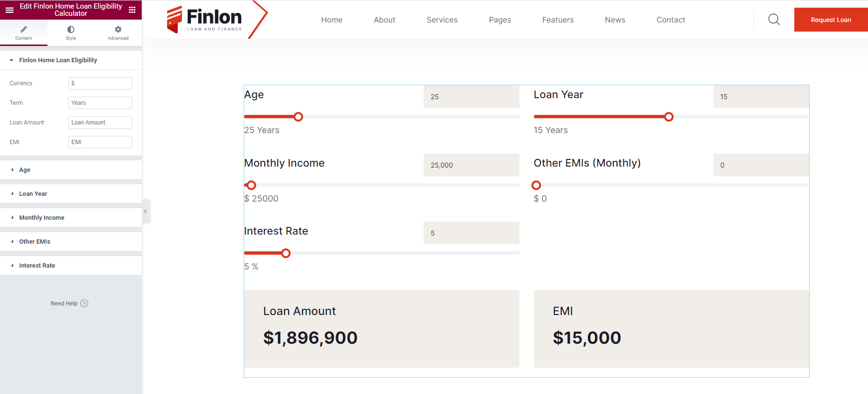The height and width of the screenshot is (394, 868).
Task: Click the Request Loan button
Action: 831,20
